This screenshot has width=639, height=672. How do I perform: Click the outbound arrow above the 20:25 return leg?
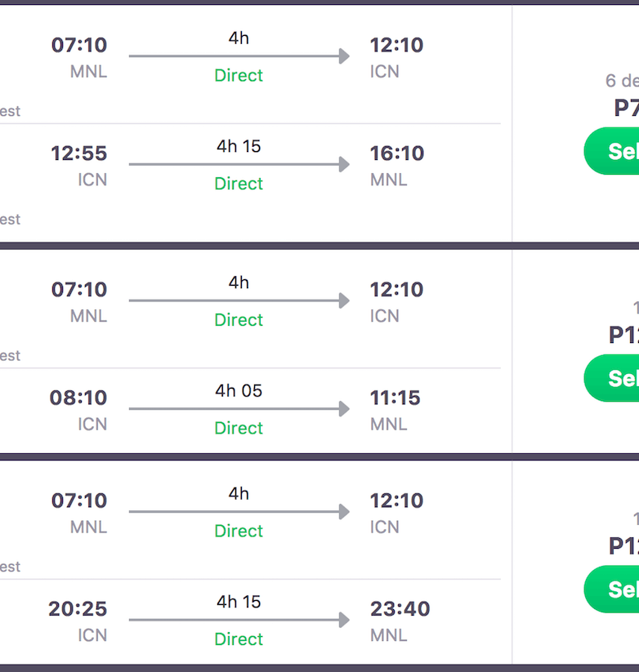tap(239, 512)
